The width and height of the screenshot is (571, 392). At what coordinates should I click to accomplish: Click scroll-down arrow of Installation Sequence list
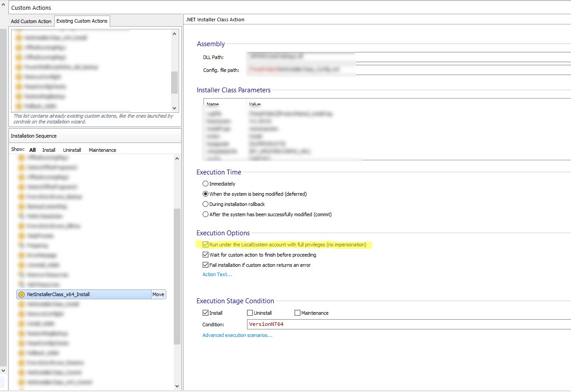[x=177, y=386]
